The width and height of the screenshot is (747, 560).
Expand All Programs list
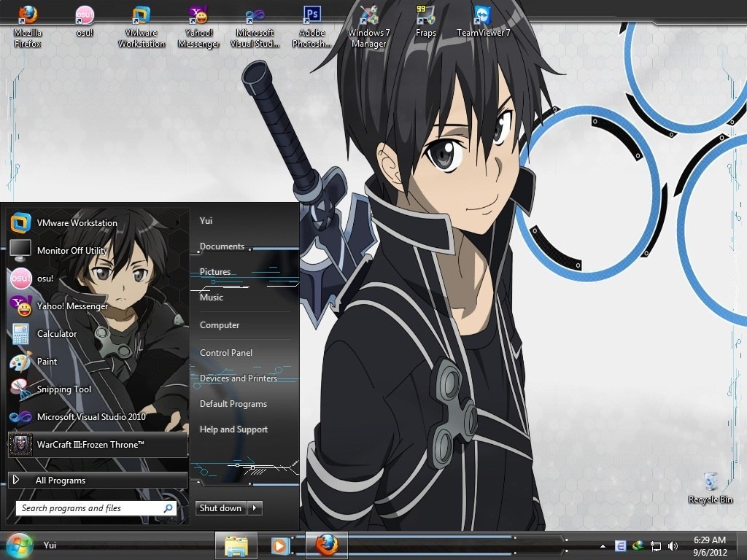click(98, 480)
